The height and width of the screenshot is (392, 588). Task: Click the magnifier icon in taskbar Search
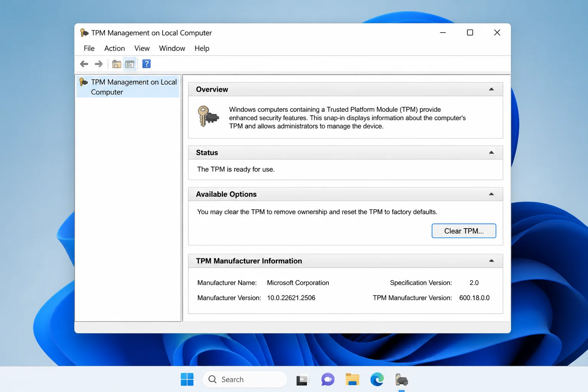pyautogui.click(x=212, y=379)
